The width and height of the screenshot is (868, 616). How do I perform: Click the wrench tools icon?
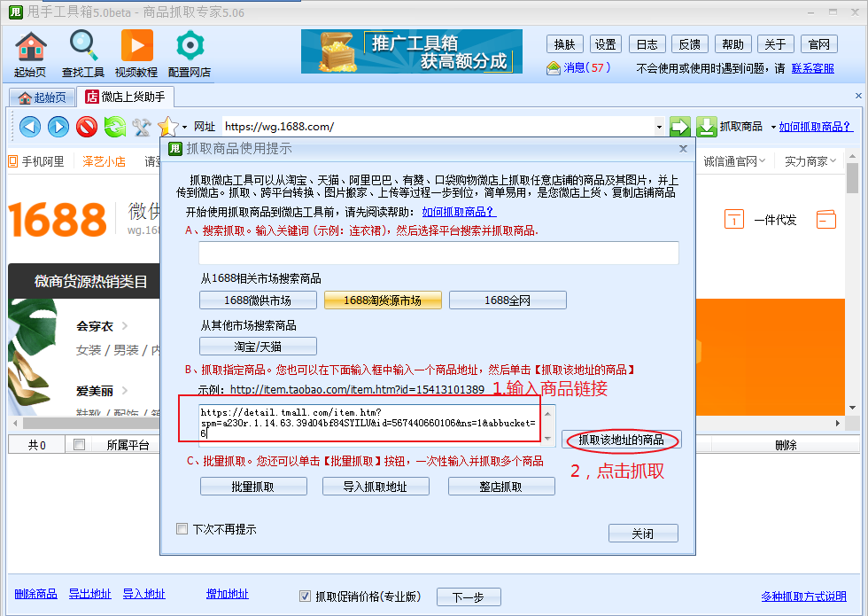tap(142, 127)
